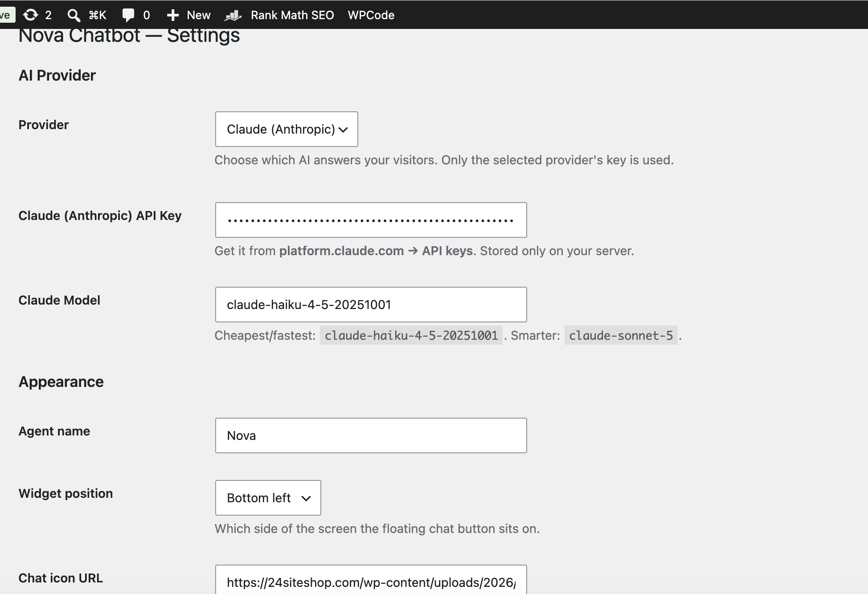
Task: Open the ⌘K search shortcut
Action: [98, 15]
